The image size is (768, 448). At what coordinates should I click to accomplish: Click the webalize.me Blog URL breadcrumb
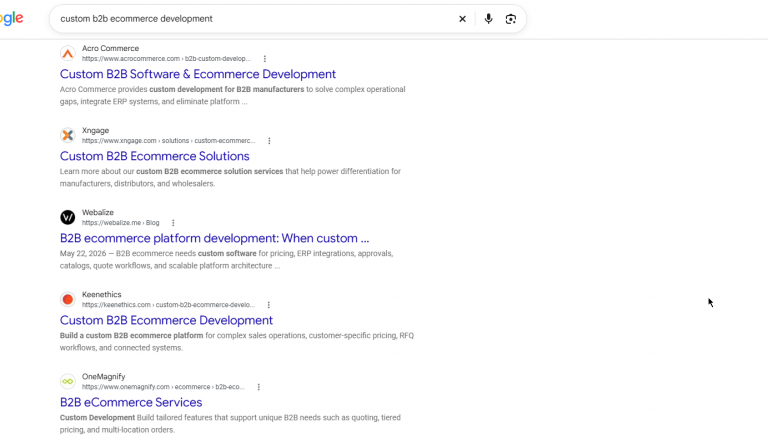tap(120, 223)
